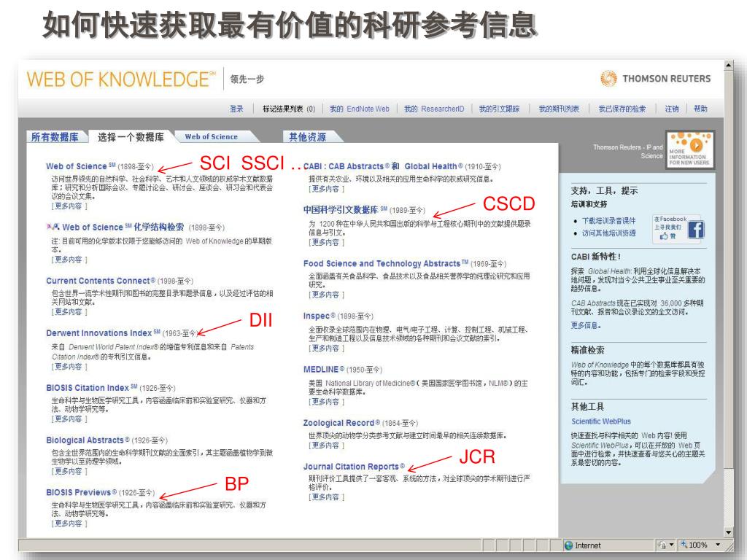Expand 更多内容 under Zoological Record
Image resolution: width=747 pixels, height=560 pixels.
(326, 446)
